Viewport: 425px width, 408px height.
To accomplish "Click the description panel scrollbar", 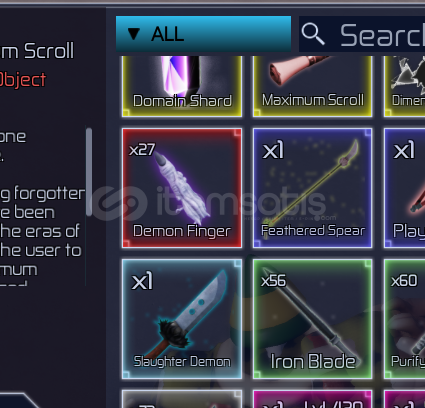I will click(x=89, y=172).
